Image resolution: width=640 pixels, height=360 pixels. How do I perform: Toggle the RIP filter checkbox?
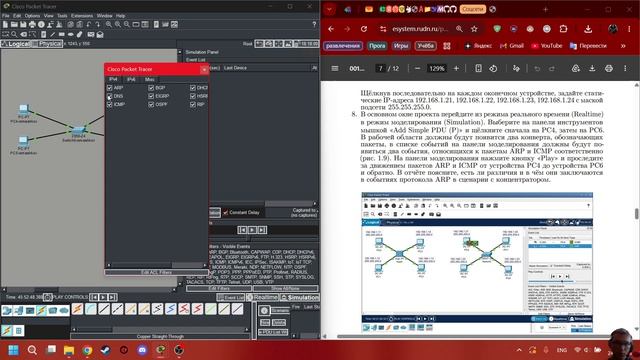(x=193, y=104)
